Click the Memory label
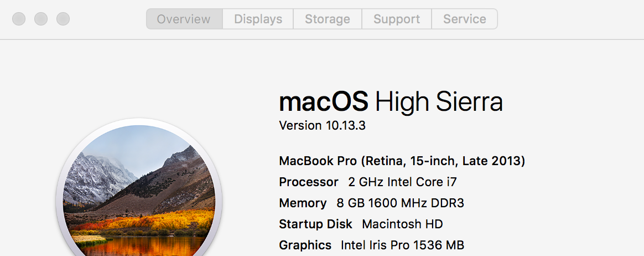This screenshot has width=644, height=256. click(303, 203)
